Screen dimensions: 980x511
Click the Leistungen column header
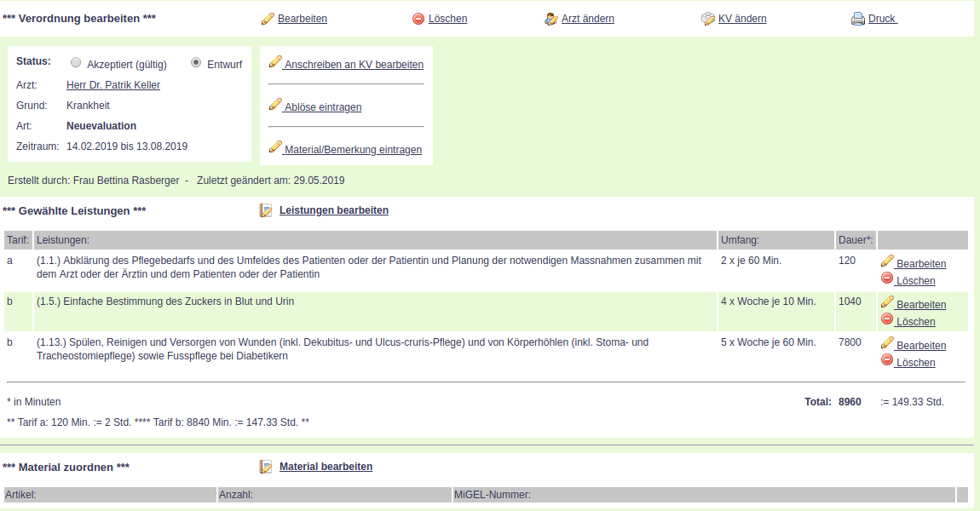coord(63,240)
